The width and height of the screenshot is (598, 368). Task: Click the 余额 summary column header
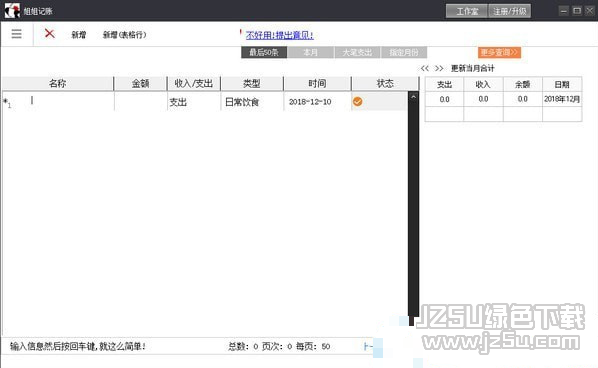[522, 84]
